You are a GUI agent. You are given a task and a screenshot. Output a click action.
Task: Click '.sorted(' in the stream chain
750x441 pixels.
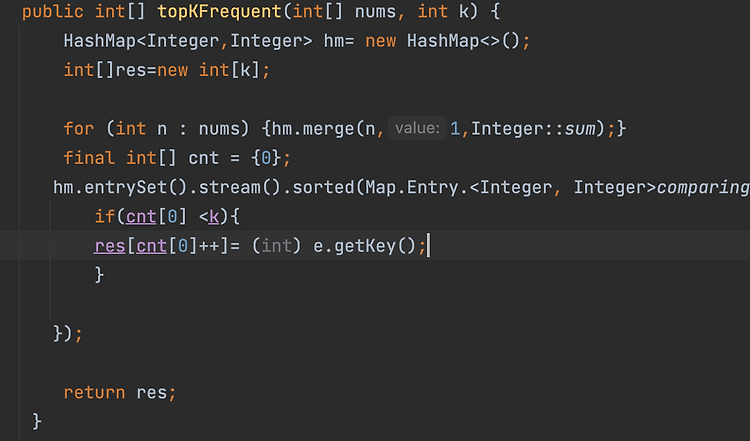click(323, 187)
